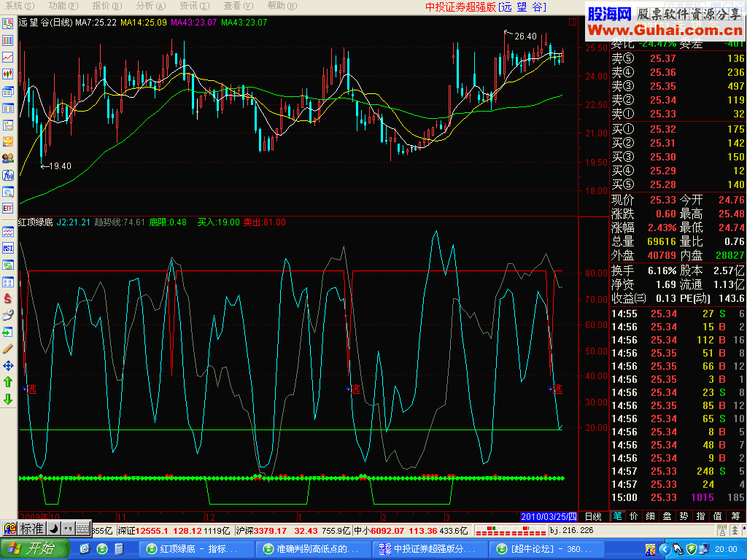The image size is (747, 560).
Task: Click the two-people users sidebar icon
Action: coord(8,158)
